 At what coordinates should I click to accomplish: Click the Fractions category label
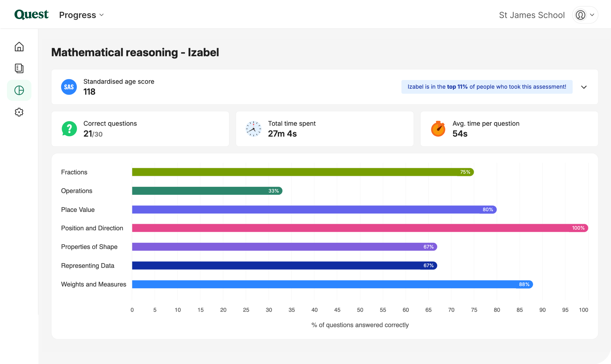pyautogui.click(x=74, y=172)
